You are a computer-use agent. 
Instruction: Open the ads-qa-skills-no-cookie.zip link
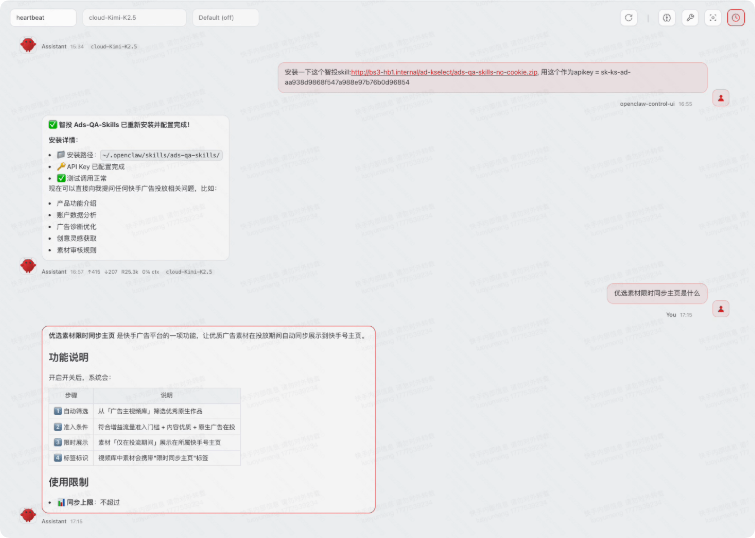tap(444, 72)
